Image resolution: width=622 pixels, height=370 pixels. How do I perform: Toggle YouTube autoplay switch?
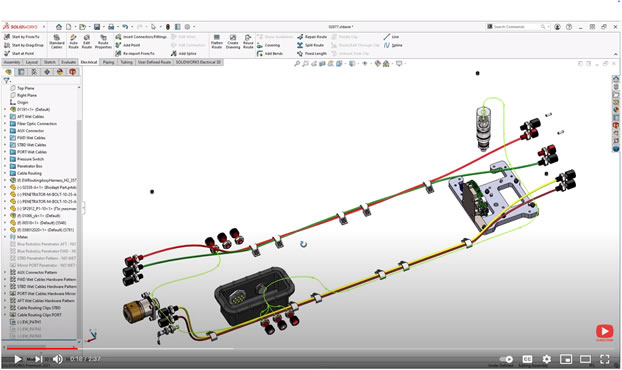(506, 359)
